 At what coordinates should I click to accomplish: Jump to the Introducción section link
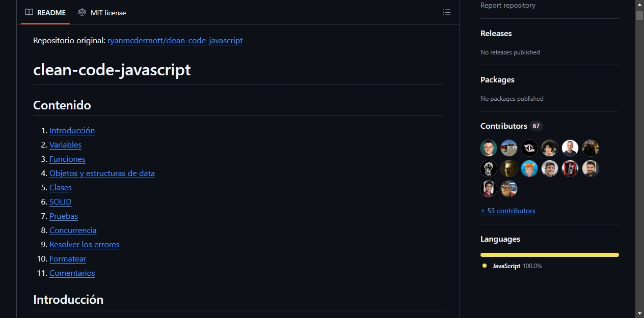[72, 130]
